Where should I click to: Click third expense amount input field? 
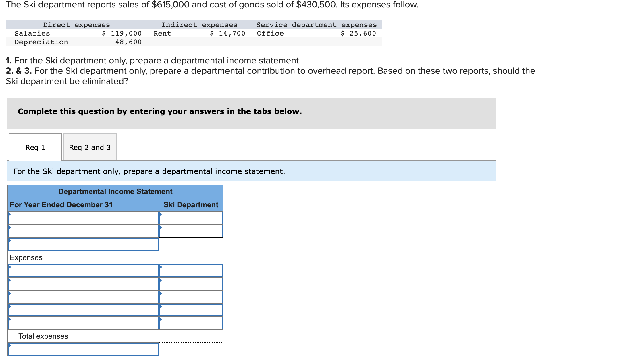(x=191, y=297)
